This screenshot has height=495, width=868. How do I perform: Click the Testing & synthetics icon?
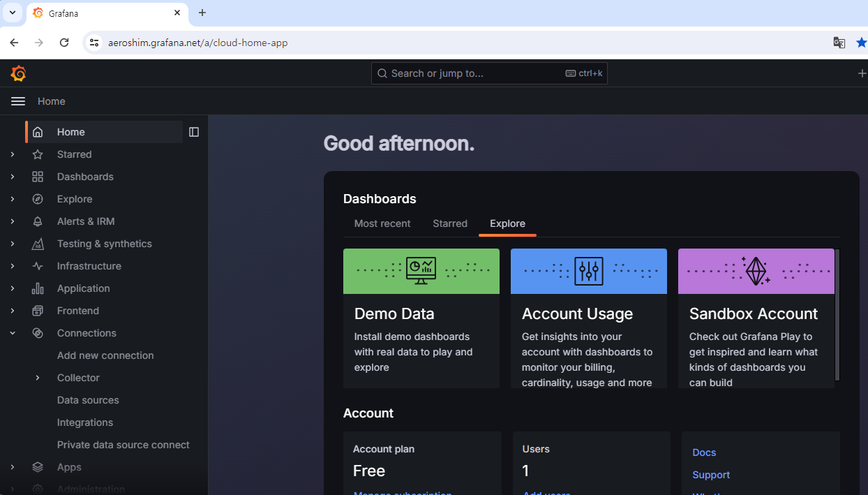pos(38,244)
